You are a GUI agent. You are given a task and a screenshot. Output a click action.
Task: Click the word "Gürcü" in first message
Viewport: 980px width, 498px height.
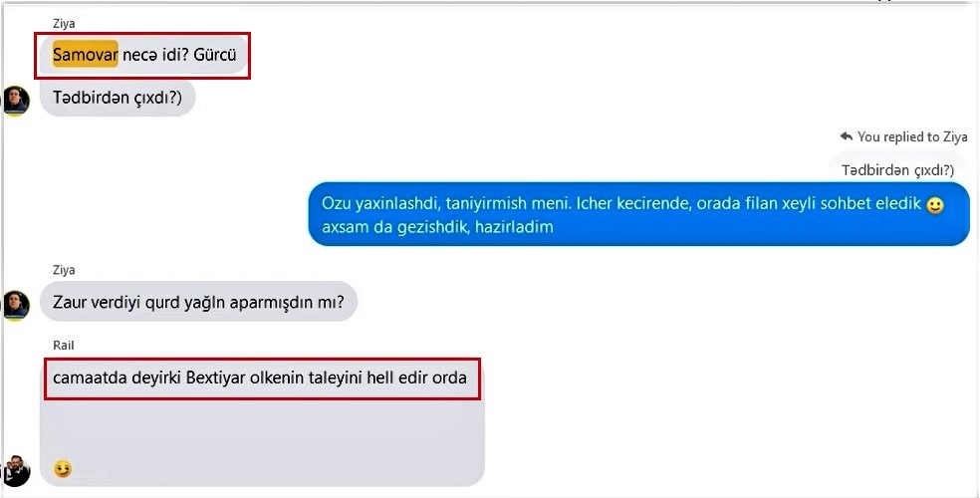[x=215, y=55]
